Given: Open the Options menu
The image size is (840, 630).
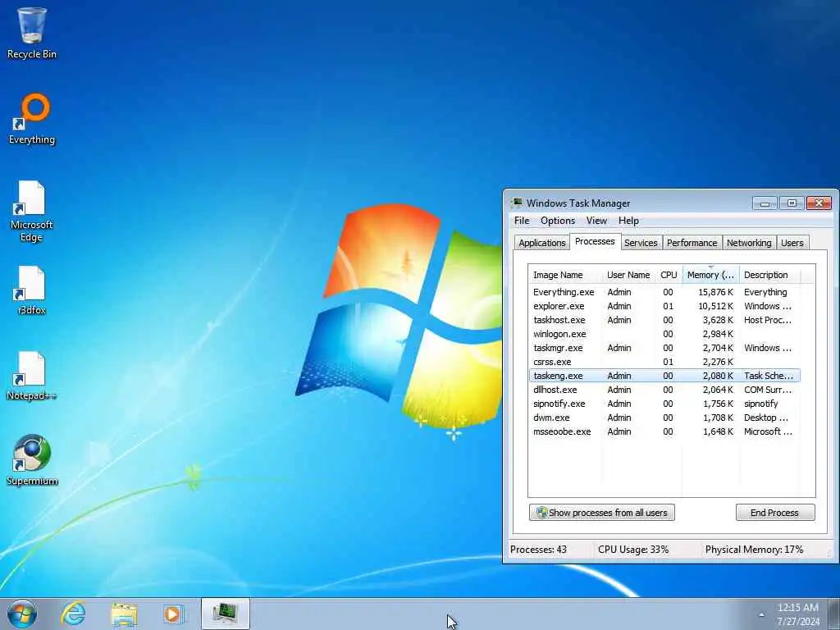Looking at the screenshot, I should tap(558, 221).
